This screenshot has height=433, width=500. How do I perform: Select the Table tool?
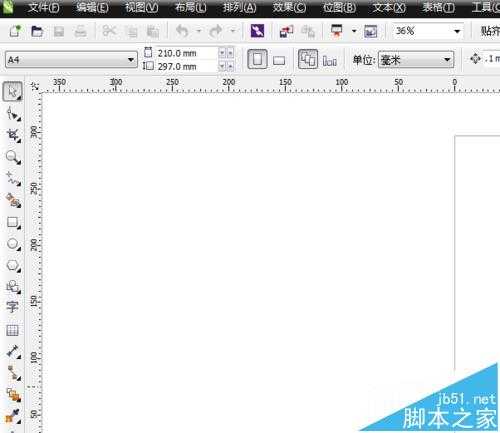pos(12,330)
